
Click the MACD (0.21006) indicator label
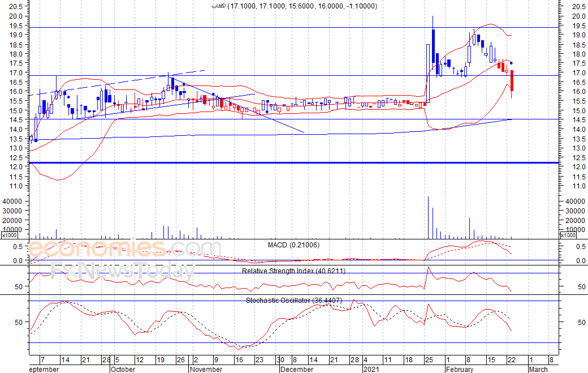point(293,245)
